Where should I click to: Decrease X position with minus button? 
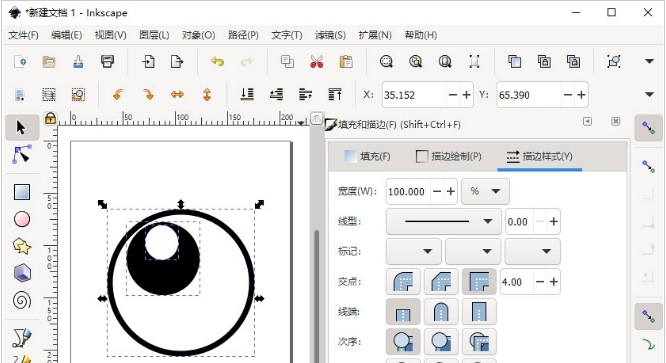pyautogui.click(x=453, y=95)
